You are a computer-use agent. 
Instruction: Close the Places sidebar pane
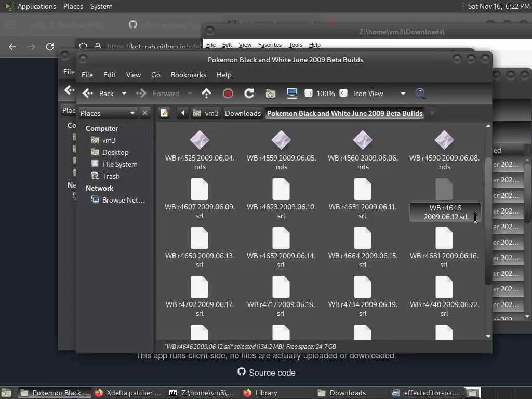tap(145, 113)
